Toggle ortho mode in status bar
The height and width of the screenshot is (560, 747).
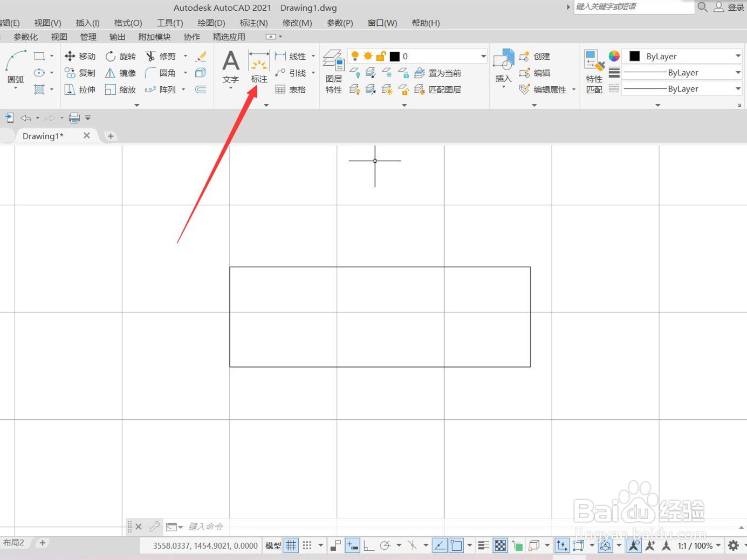click(369, 545)
